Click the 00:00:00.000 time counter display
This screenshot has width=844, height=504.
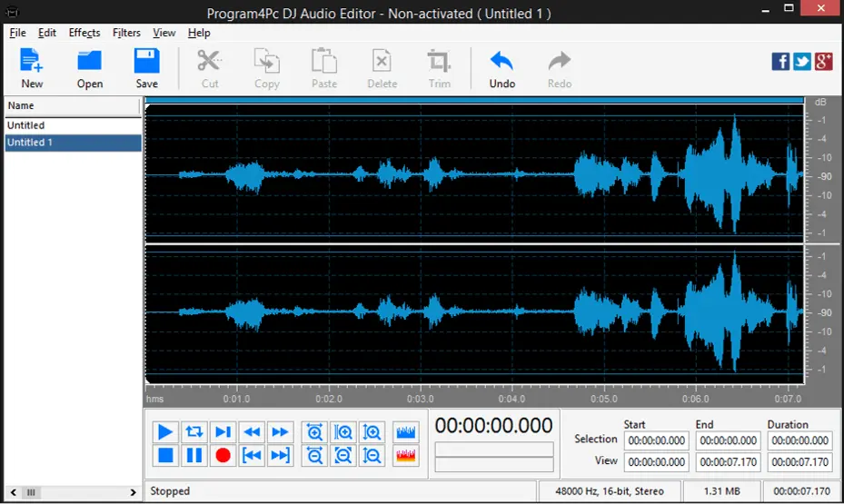pyautogui.click(x=493, y=426)
